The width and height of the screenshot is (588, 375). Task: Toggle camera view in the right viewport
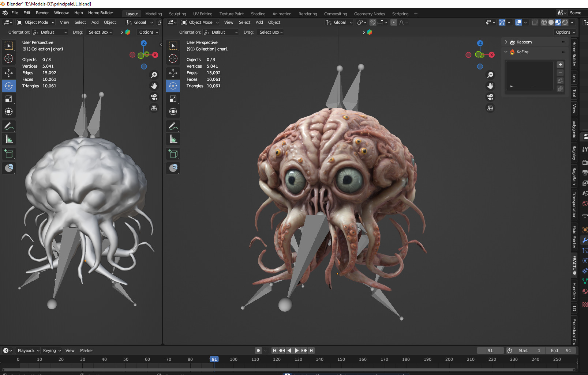(490, 97)
